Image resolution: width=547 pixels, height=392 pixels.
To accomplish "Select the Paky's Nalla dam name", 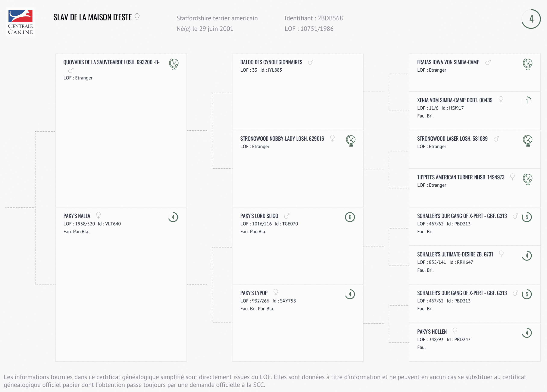I will pos(77,216).
